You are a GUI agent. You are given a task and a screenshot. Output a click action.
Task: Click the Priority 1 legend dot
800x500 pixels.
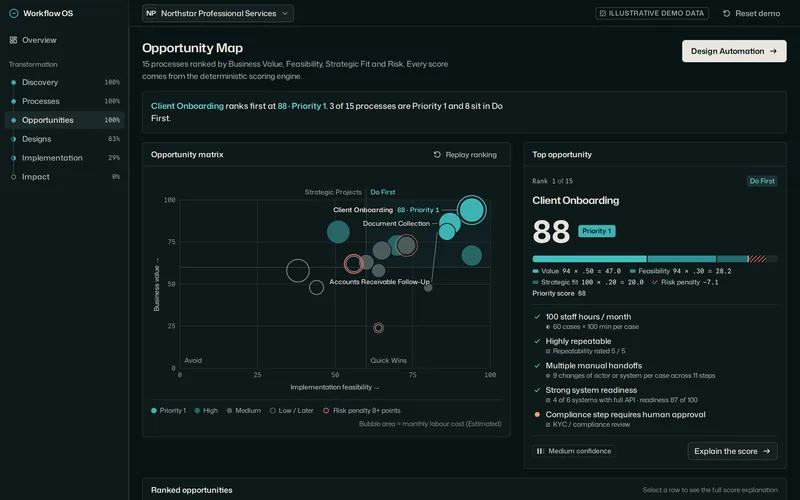pos(154,411)
